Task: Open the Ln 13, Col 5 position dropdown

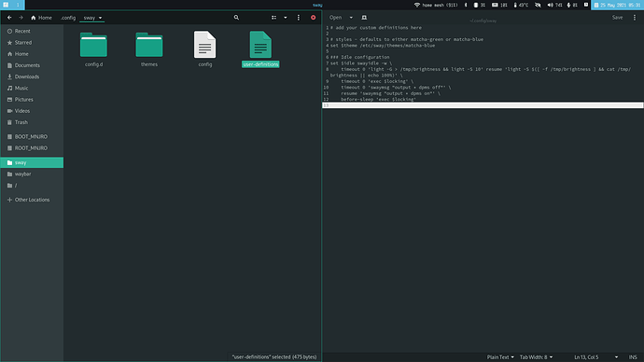Action: (596, 357)
